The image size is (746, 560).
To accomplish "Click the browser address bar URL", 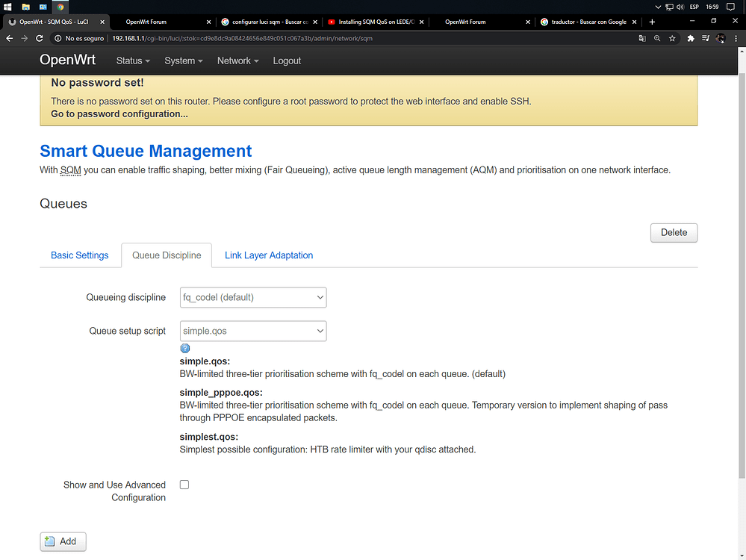I will pyautogui.click(x=299, y=38).
